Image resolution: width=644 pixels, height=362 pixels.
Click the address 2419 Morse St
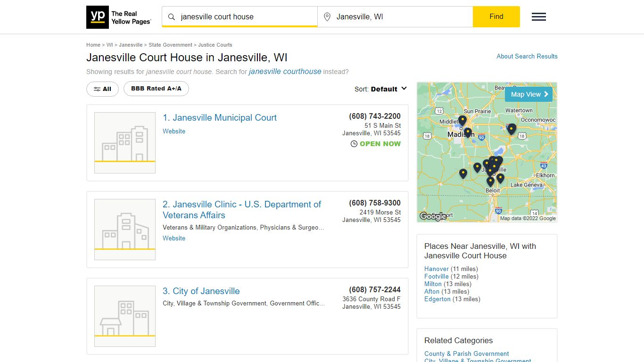pos(380,212)
